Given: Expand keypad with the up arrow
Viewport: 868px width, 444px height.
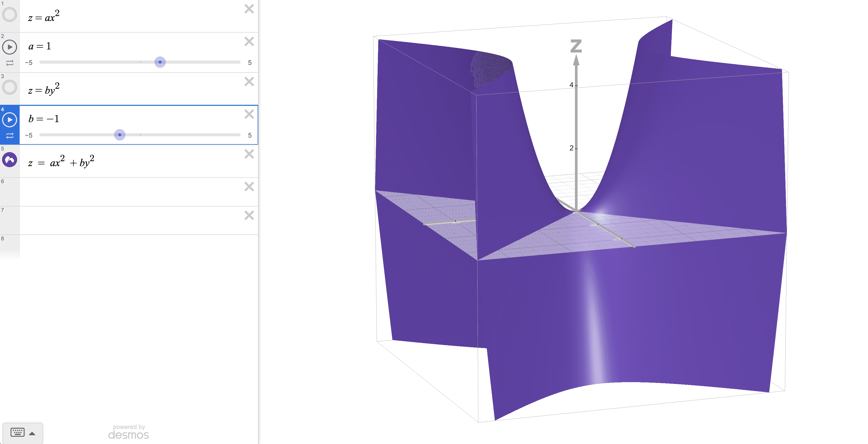Looking at the screenshot, I should [x=32, y=434].
